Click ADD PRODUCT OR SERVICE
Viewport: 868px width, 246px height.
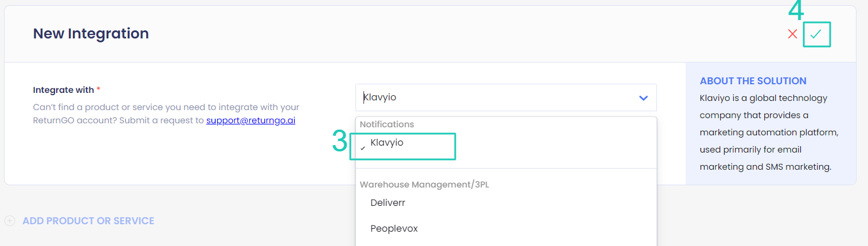coord(88,221)
